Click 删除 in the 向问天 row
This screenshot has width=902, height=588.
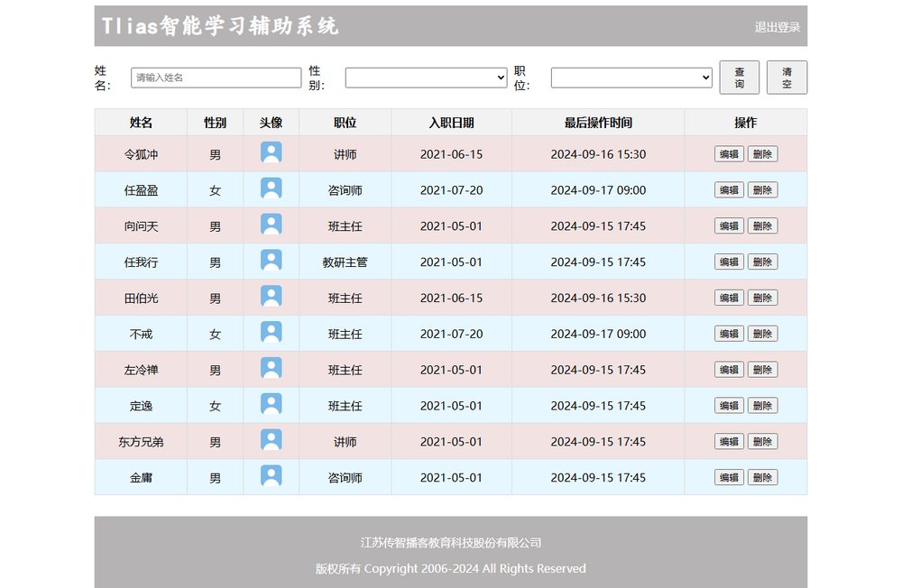coord(763,226)
